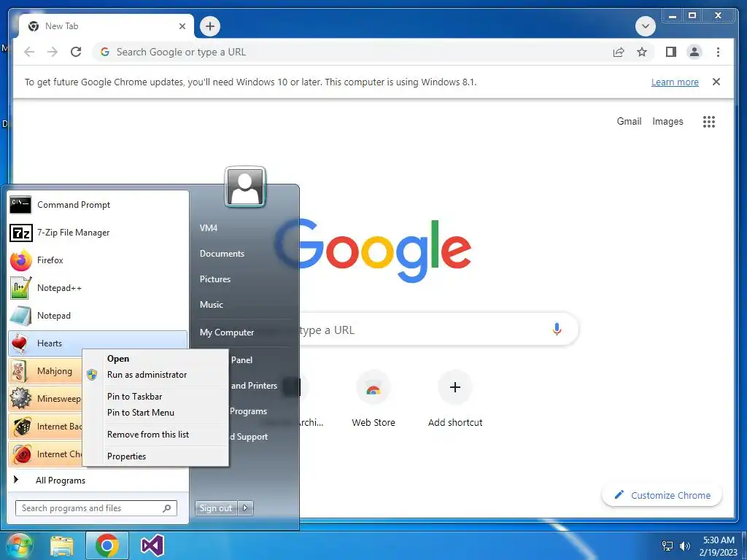Image resolution: width=747 pixels, height=560 pixels.
Task: Open the tab search dropdown chevron
Action: (x=646, y=26)
